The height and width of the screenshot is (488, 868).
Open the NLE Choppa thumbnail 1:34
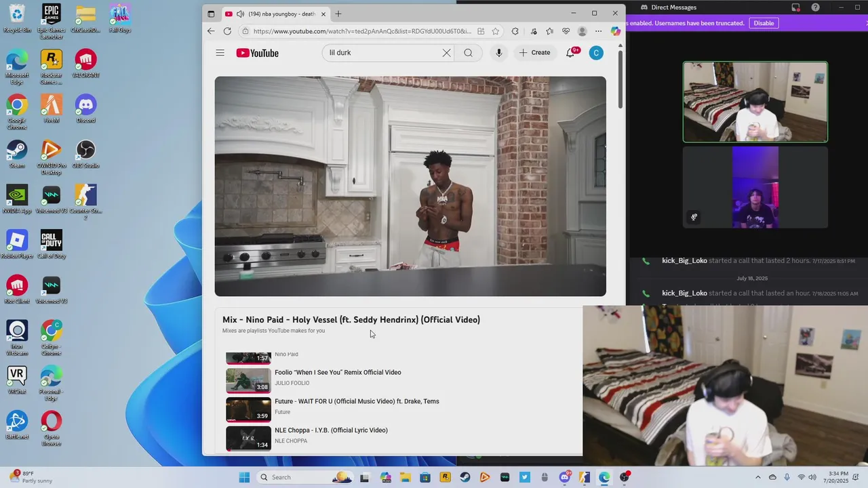click(x=248, y=439)
